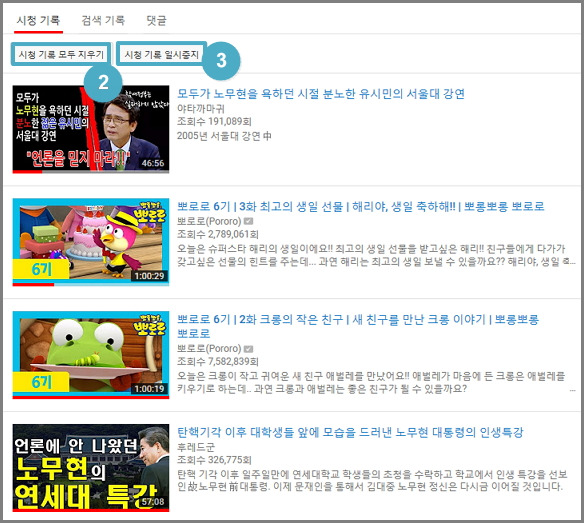Select view count 조회수 7,582,839회

[x=218, y=361]
